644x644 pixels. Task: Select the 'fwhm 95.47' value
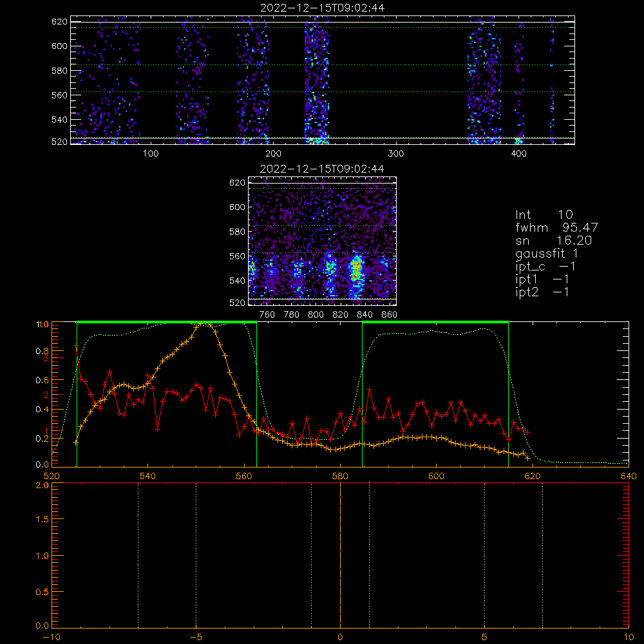coord(556,227)
